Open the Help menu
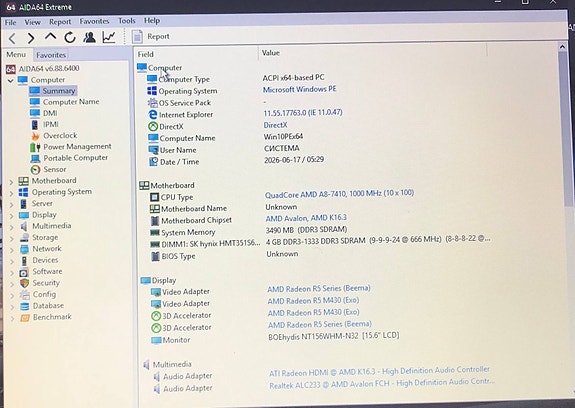 (x=151, y=21)
